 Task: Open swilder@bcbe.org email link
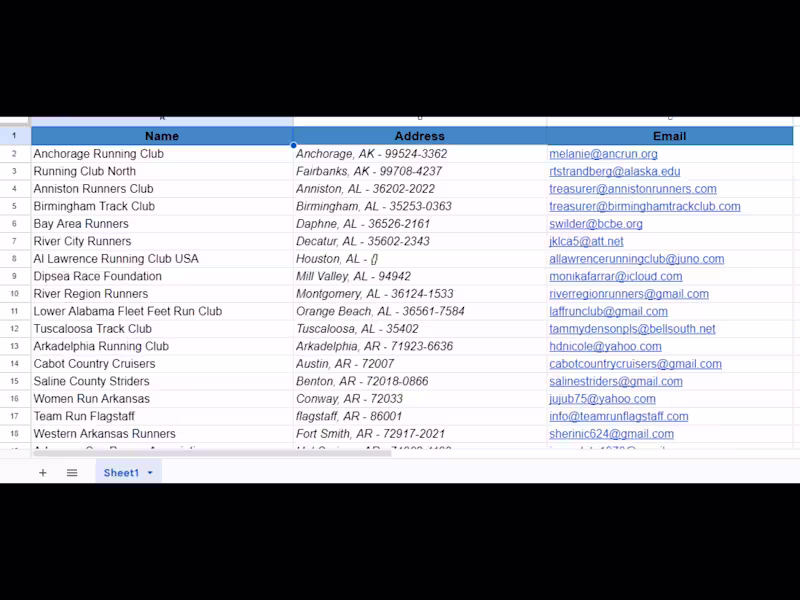[595, 224]
